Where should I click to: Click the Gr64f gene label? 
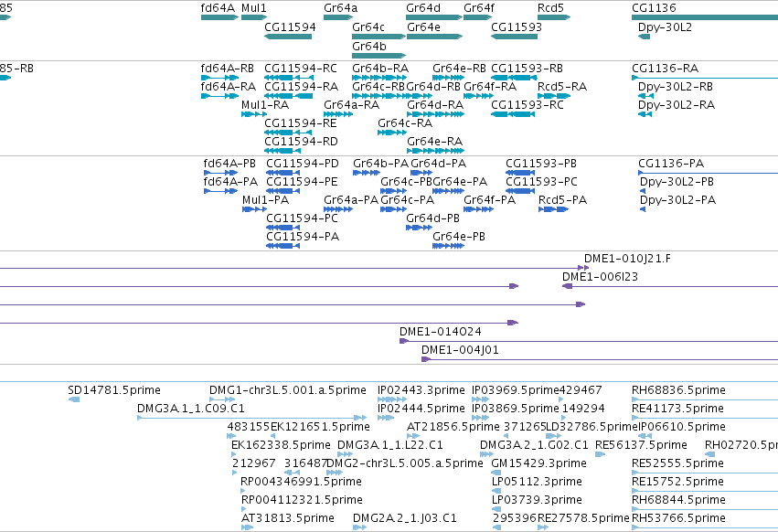coord(479,8)
